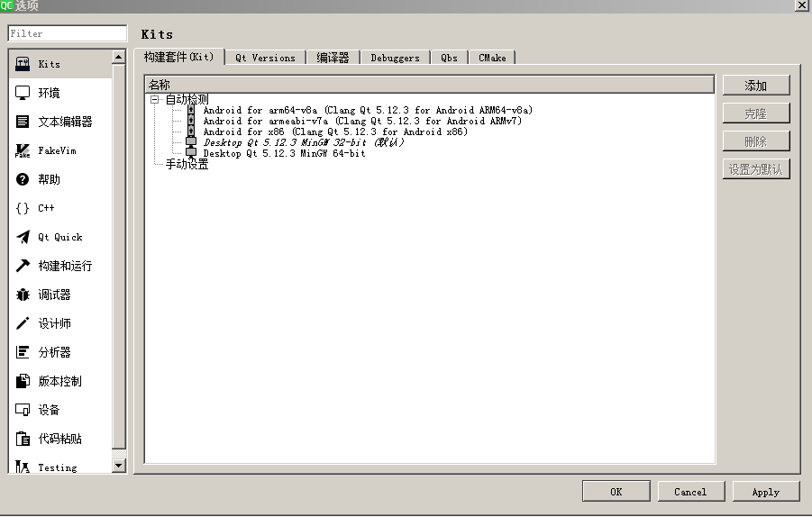
Task: Click the 添加 button
Action: point(756,86)
